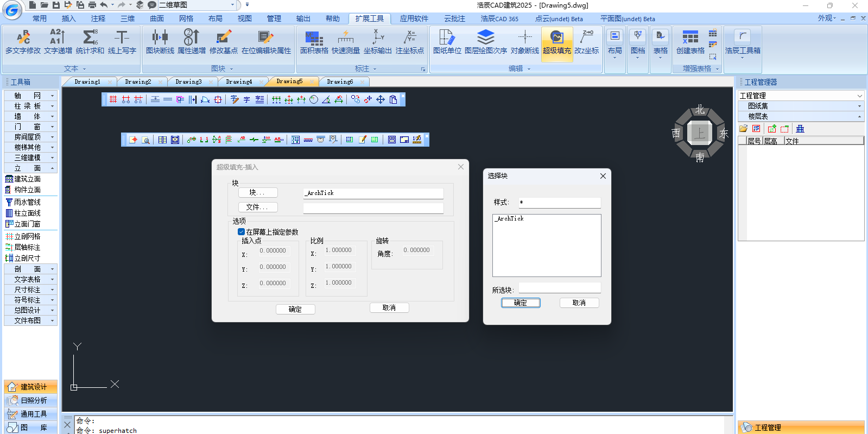Click the 超级填充 (Super Hatch) ribbon icon
This screenshot has width=868, height=434.
point(557,42)
